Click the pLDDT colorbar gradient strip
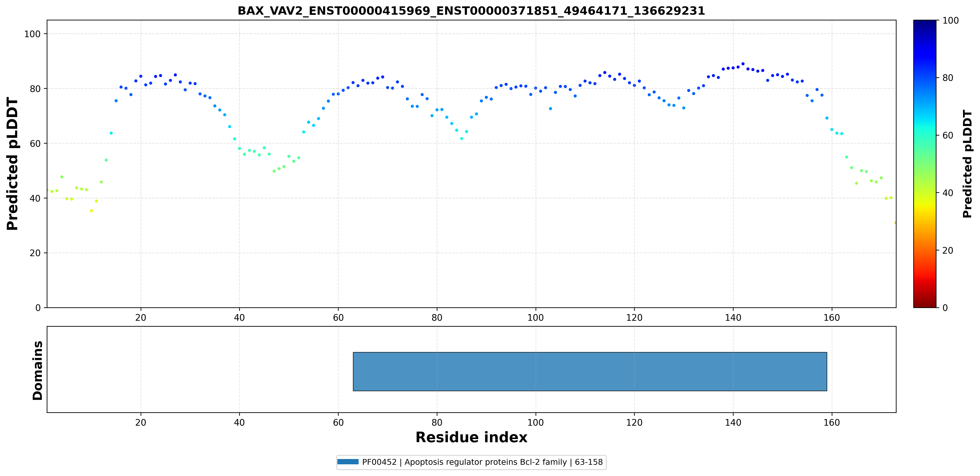980x476 pixels. [925, 164]
